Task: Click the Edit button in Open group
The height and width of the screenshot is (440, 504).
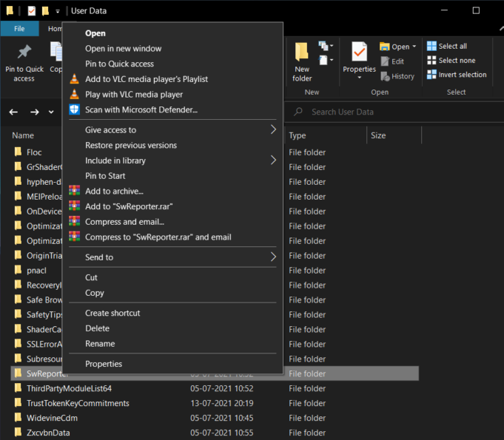Action: coord(392,61)
